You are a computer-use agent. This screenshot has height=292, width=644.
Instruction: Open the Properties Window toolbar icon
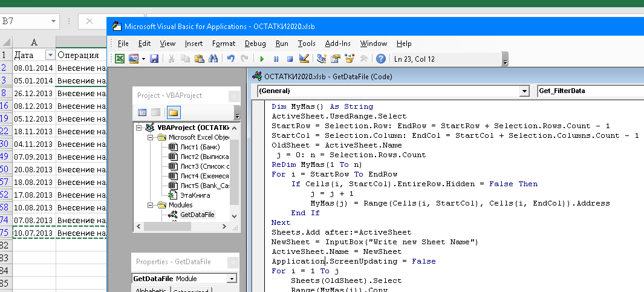(x=336, y=59)
